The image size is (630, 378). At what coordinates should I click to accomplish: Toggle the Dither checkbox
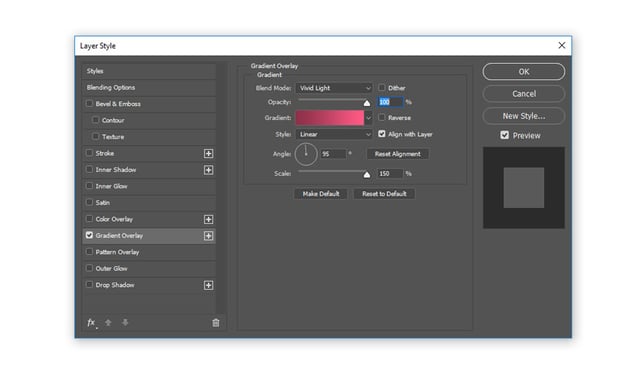coord(382,87)
